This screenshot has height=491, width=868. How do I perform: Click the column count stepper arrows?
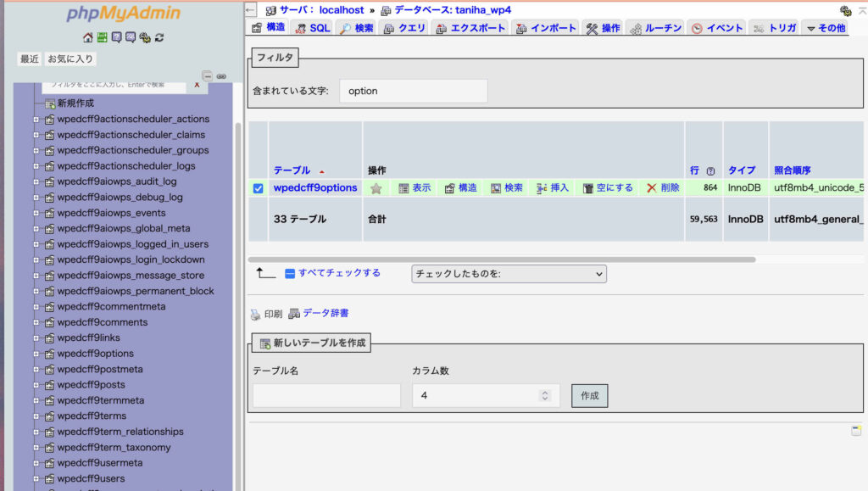(x=545, y=396)
